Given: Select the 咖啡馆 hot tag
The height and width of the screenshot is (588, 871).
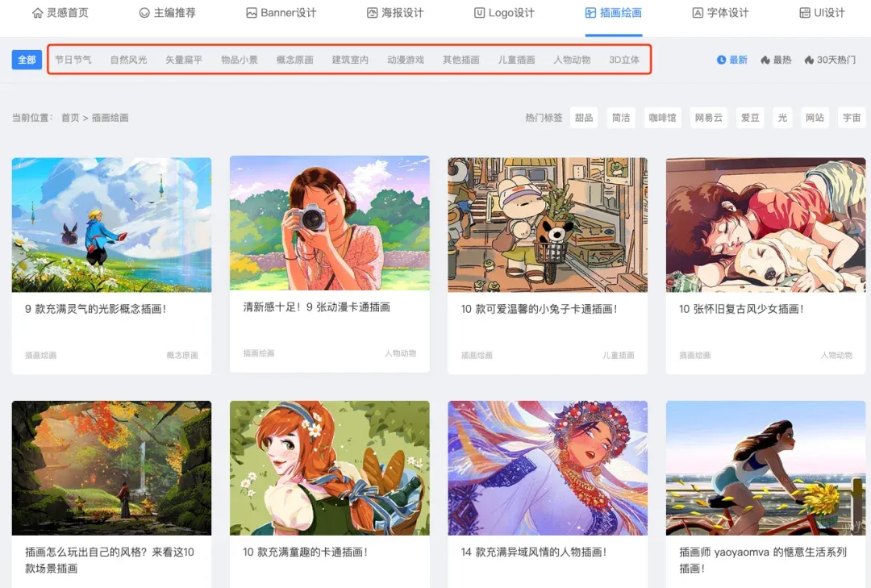Looking at the screenshot, I should click(663, 117).
